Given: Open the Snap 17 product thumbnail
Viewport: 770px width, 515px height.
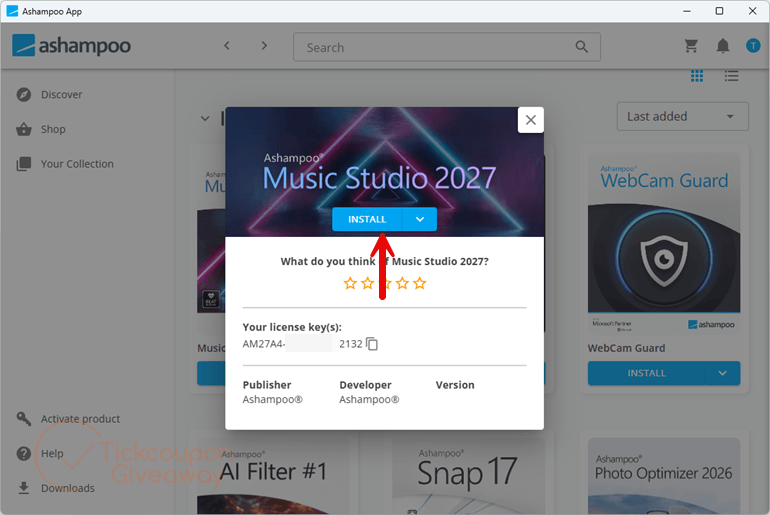Looking at the screenshot, I should pyautogui.click(x=468, y=476).
